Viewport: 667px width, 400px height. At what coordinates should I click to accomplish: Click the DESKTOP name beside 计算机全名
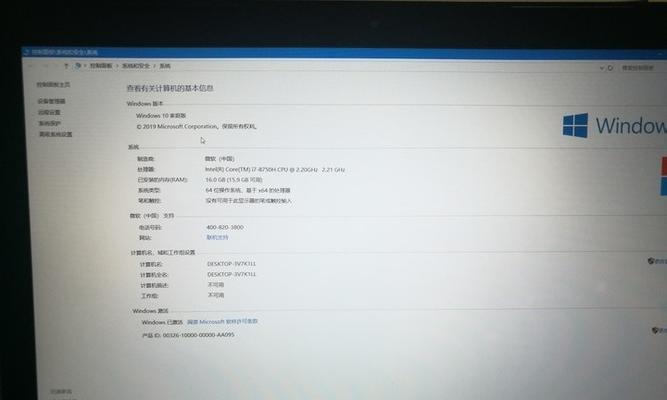pyautogui.click(x=231, y=274)
